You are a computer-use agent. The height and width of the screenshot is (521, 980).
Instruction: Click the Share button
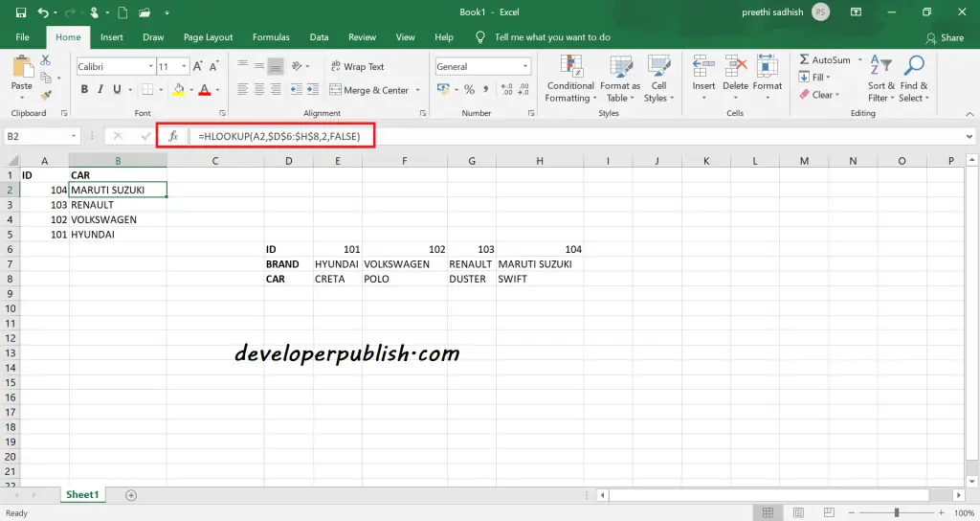945,37
